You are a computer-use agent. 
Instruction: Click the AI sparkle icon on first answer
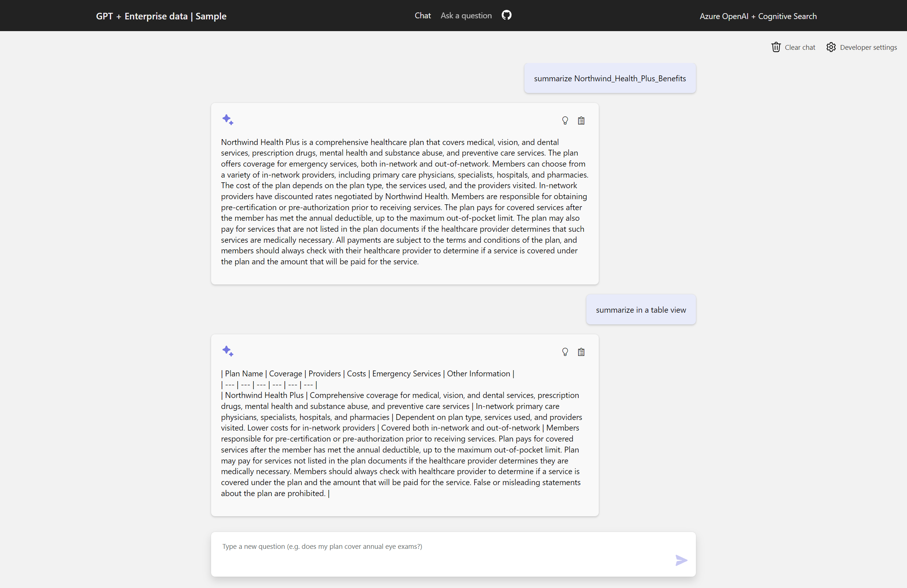pyautogui.click(x=228, y=119)
